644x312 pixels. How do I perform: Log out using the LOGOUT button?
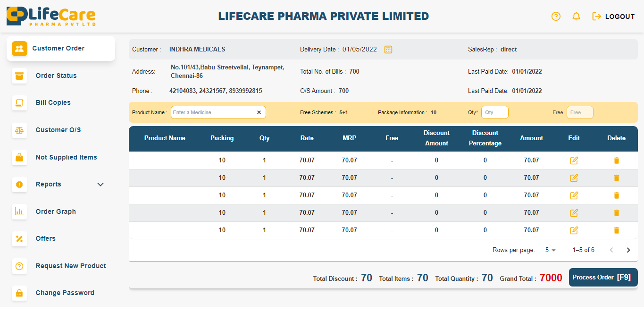pyautogui.click(x=613, y=17)
